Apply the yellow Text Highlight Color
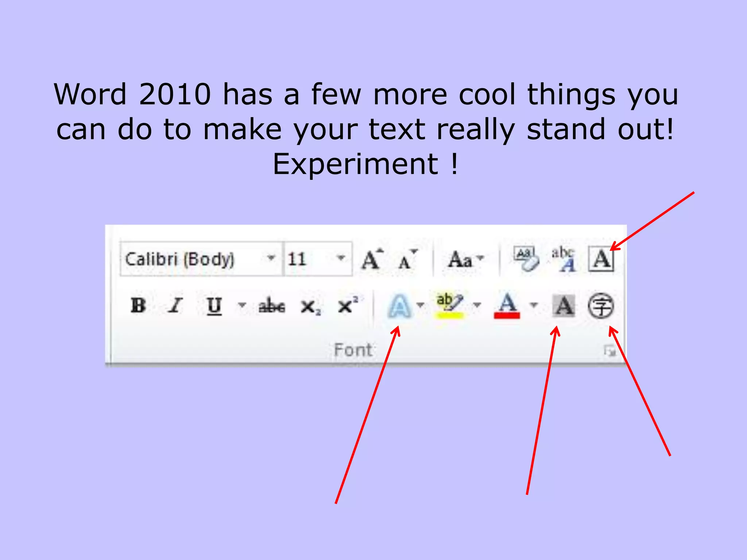The image size is (747, 560). point(450,306)
